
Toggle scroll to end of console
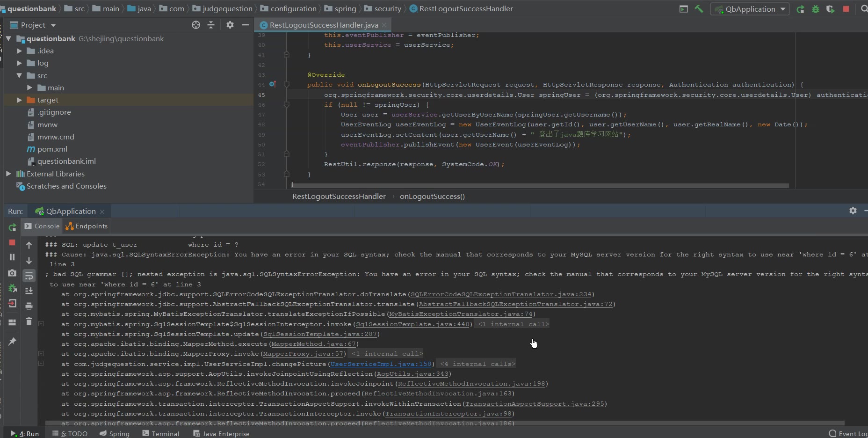29,291
